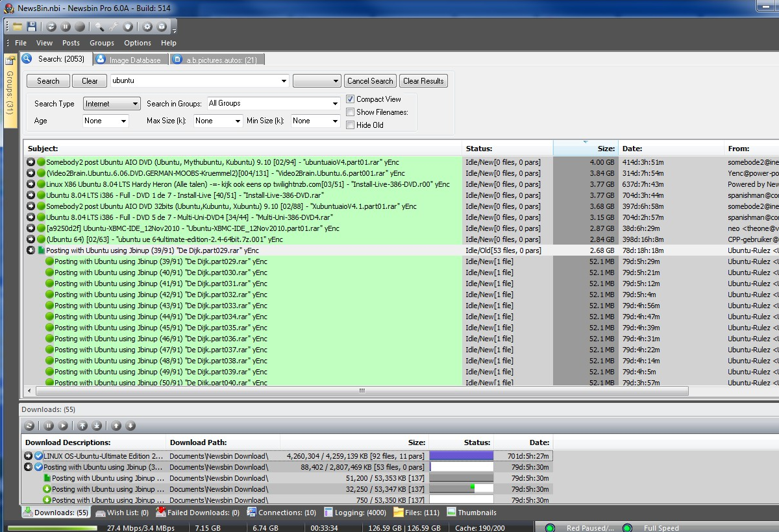Image resolution: width=779 pixels, height=532 pixels.
Task: Open the Age dropdown
Action: click(106, 121)
